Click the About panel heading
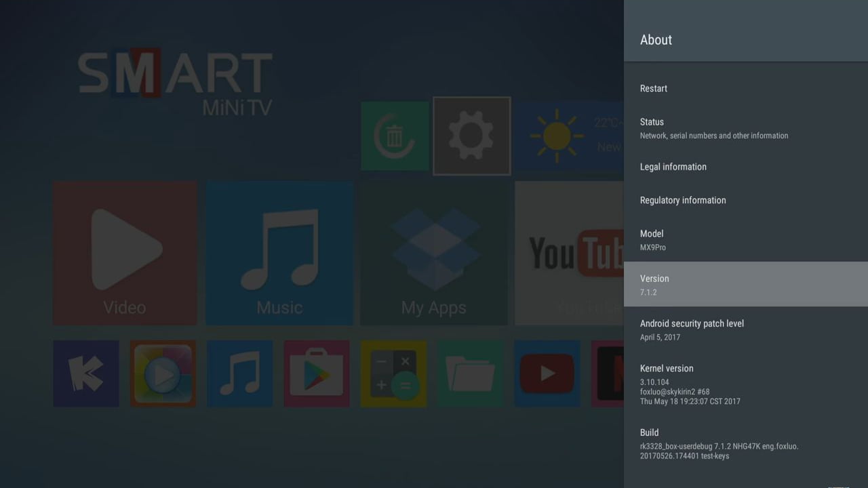868x488 pixels. (656, 40)
